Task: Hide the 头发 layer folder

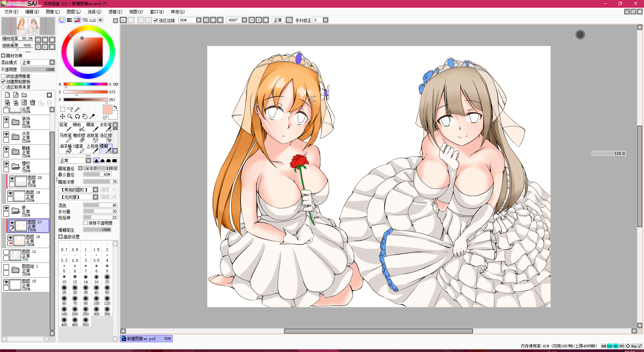Action: point(6,134)
